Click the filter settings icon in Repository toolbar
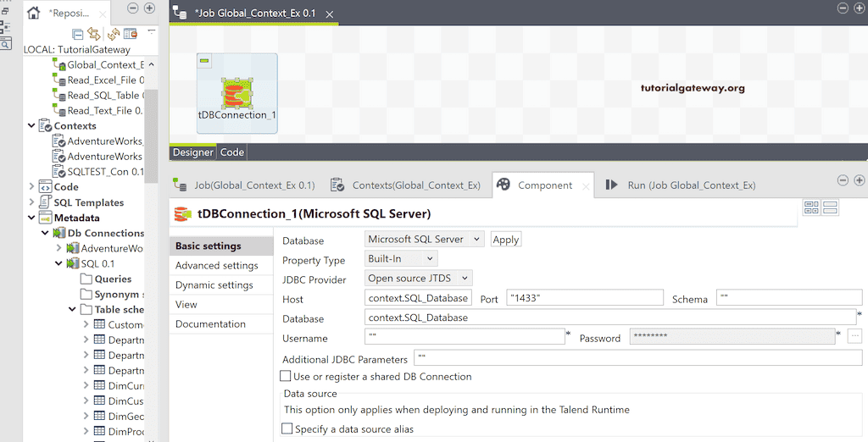 tap(131, 35)
